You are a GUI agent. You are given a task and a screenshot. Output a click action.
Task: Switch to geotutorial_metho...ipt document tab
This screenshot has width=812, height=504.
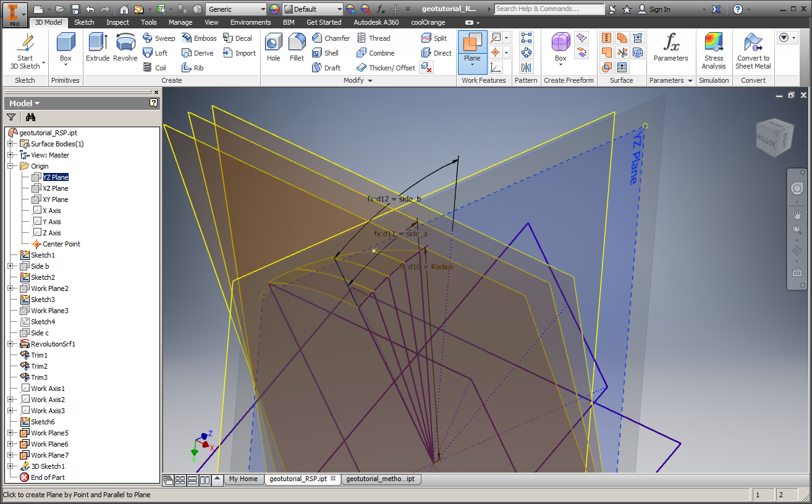click(x=380, y=479)
